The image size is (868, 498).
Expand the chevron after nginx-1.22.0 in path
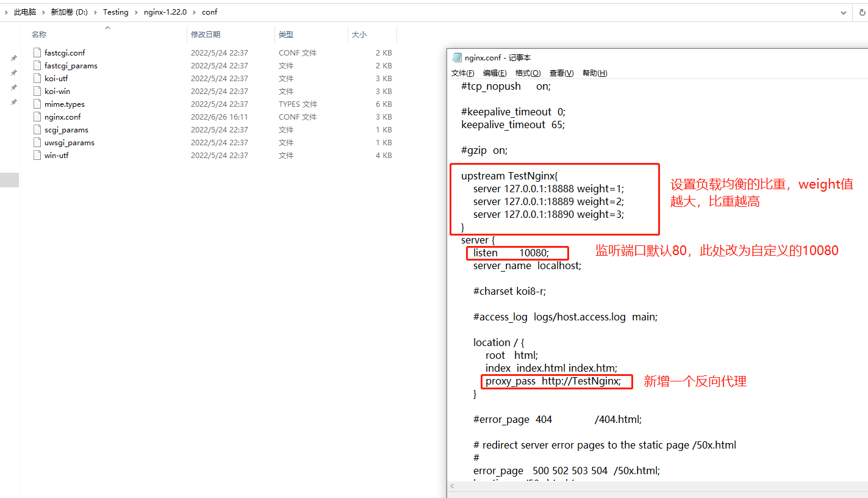(x=194, y=12)
